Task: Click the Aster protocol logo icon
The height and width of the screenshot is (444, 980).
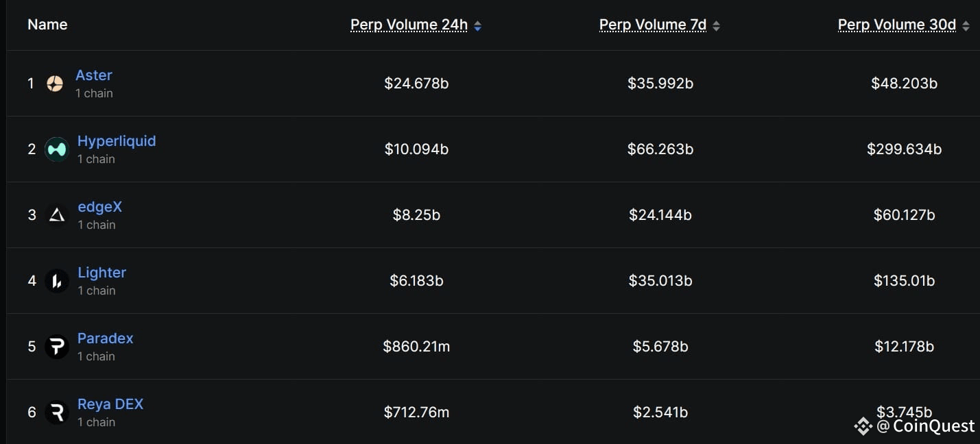Action: point(55,84)
